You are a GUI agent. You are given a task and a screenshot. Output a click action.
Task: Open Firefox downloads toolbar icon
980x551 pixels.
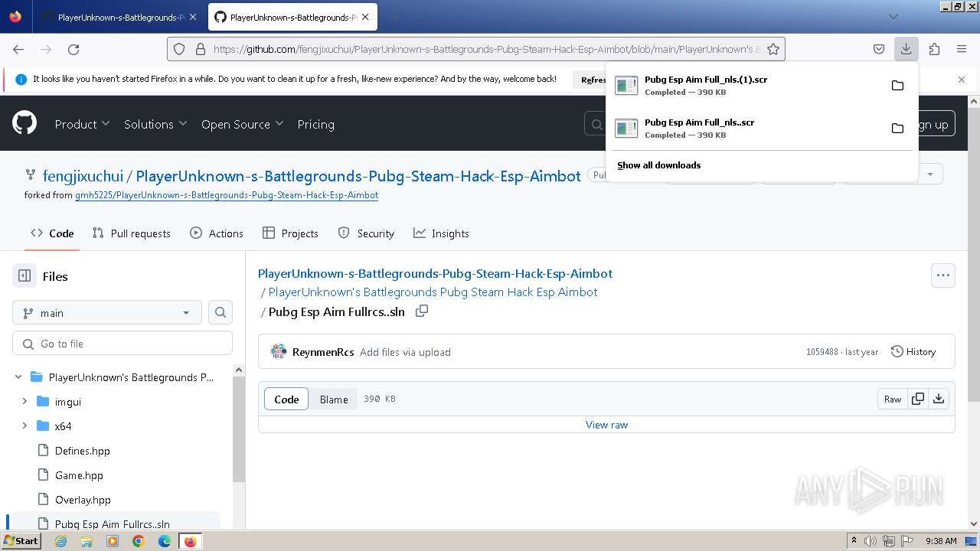tap(906, 49)
